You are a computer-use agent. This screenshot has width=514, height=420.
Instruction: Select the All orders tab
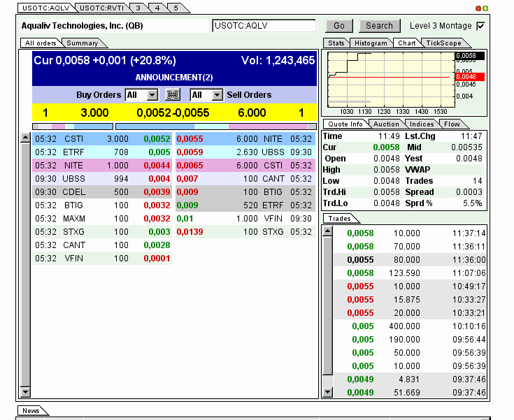tap(41, 43)
